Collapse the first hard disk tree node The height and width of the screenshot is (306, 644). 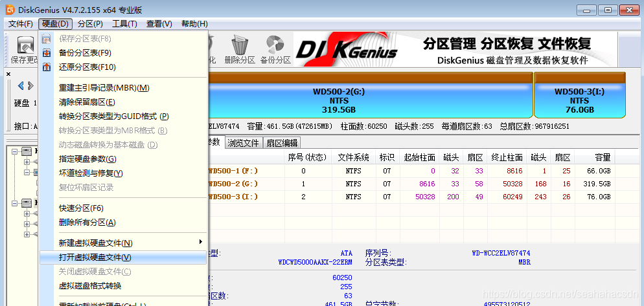[x=15, y=151]
